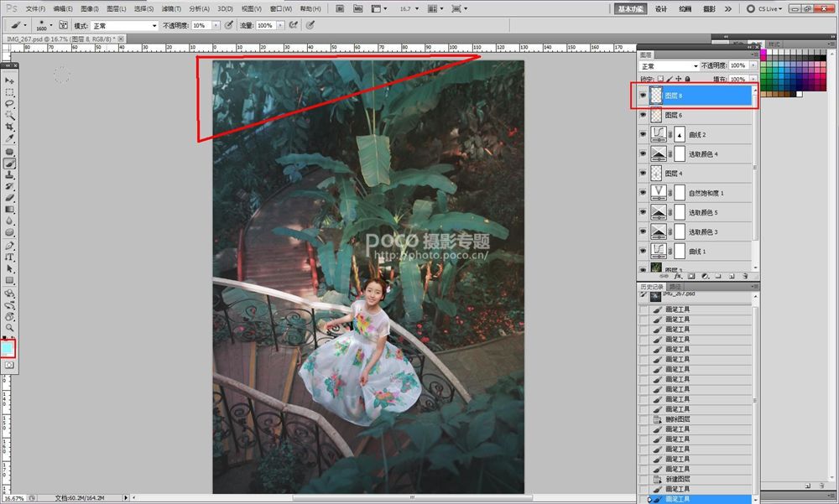Select the Clone Stamp tool
Image resolution: width=839 pixels, height=504 pixels.
[9, 175]
